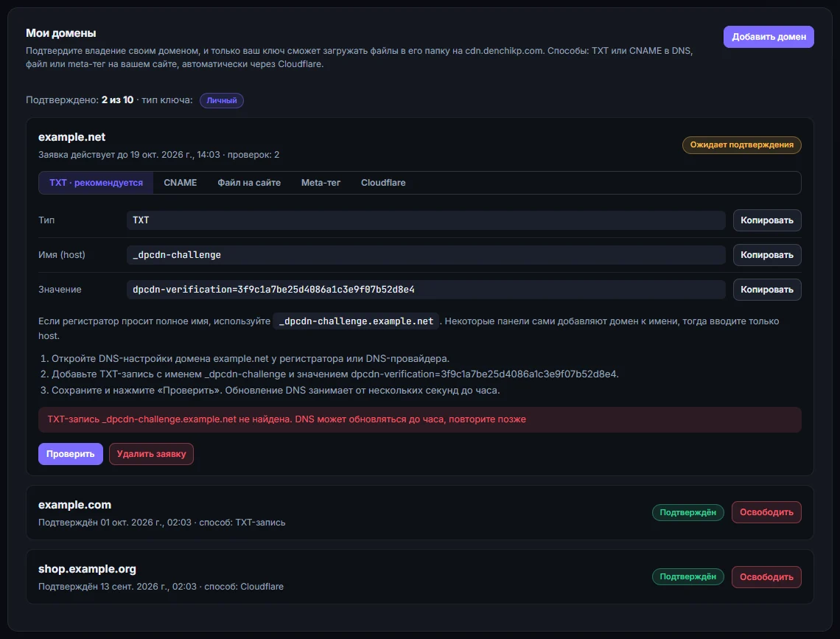This screenshot has width=840, height=639.
Task: Select the «TXT · рекомендуется» tab
Action: pyautogui.click(x=96, y=183)
